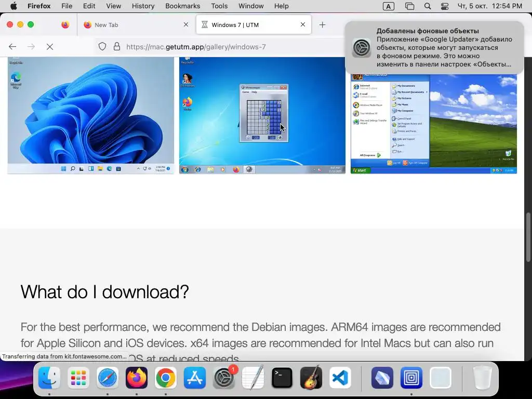This screenshot has height=399, width=532.
Task: Open the Help menu
Action: (281, 6)
